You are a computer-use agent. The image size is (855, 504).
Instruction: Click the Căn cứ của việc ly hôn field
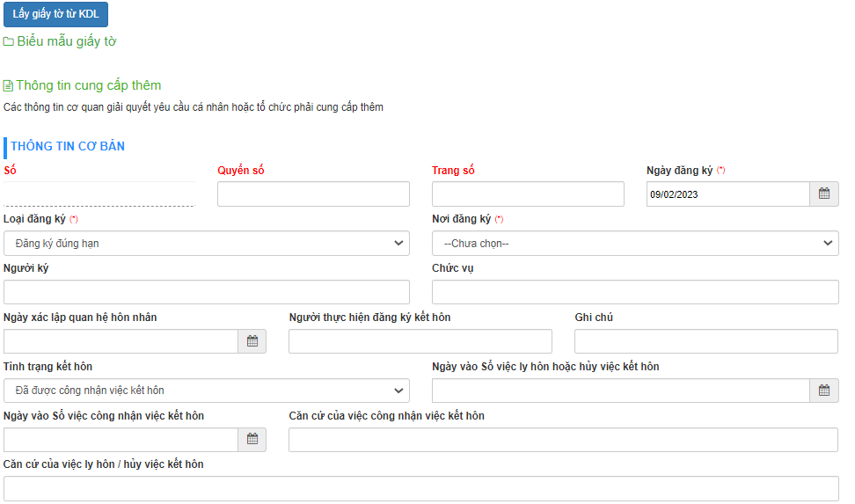tap(420, 488)
